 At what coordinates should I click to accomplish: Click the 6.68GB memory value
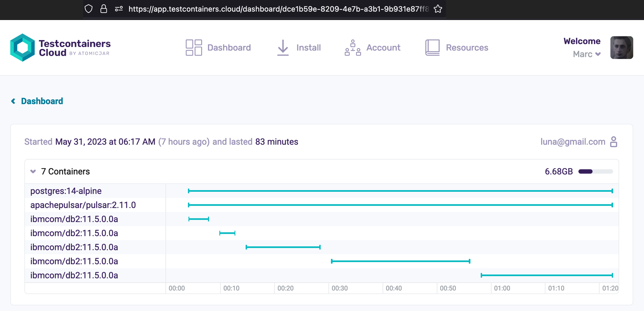point(559,171)
